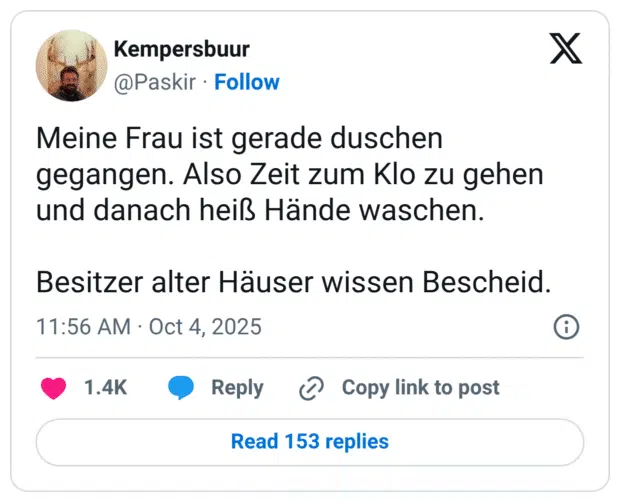Click the Kempersbuur display name
The image size is (620, 502).
tap(182, 50)
